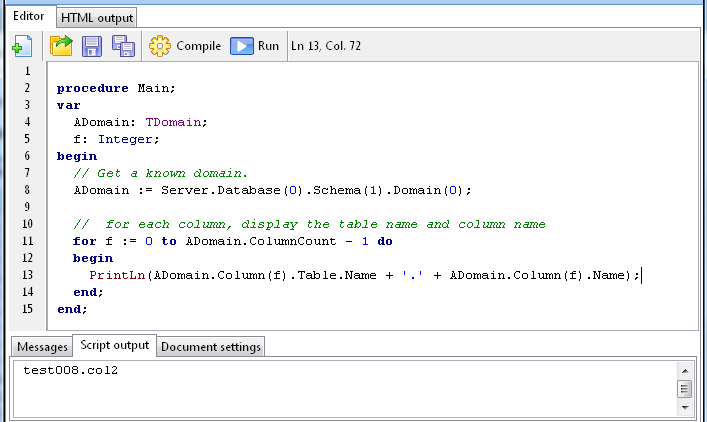Click the 'end;' on line 14
Screen dimensions: 707x422
pyautogui.click(x=88, y=292)
